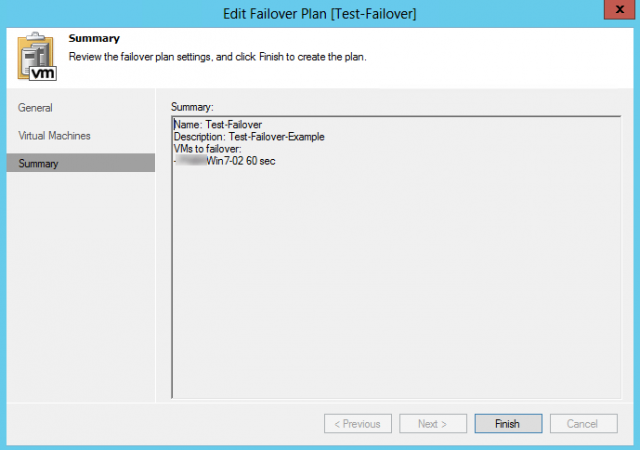Click the review failover plan instruction text
The width and height of the screenshot is (640, 450).
coord(217,57)
